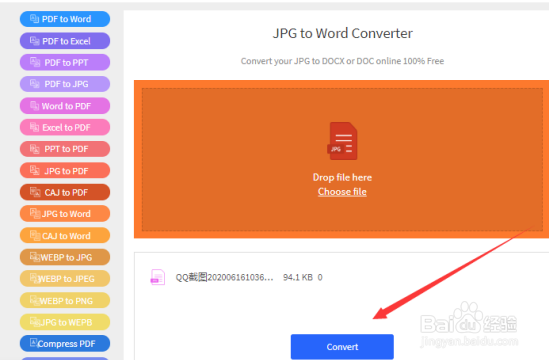Click the icon on the JPG to Word button

point(35,213)
